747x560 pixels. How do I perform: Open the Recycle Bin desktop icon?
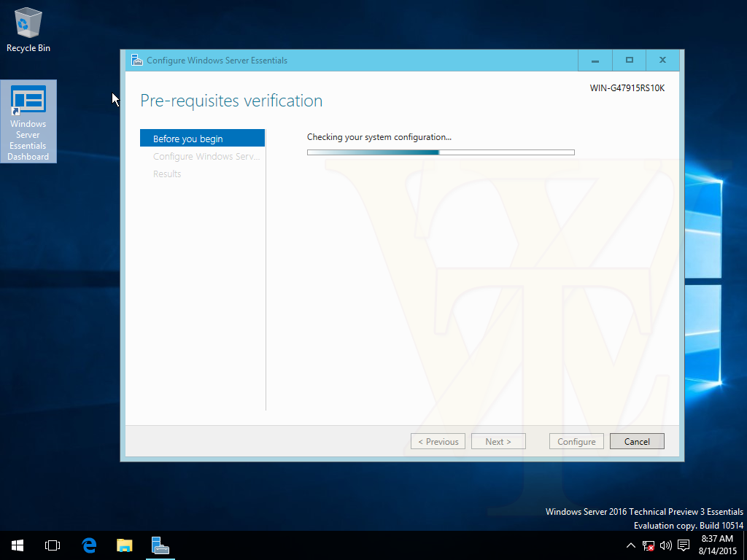pyautogui.click(x=28, y=29)
